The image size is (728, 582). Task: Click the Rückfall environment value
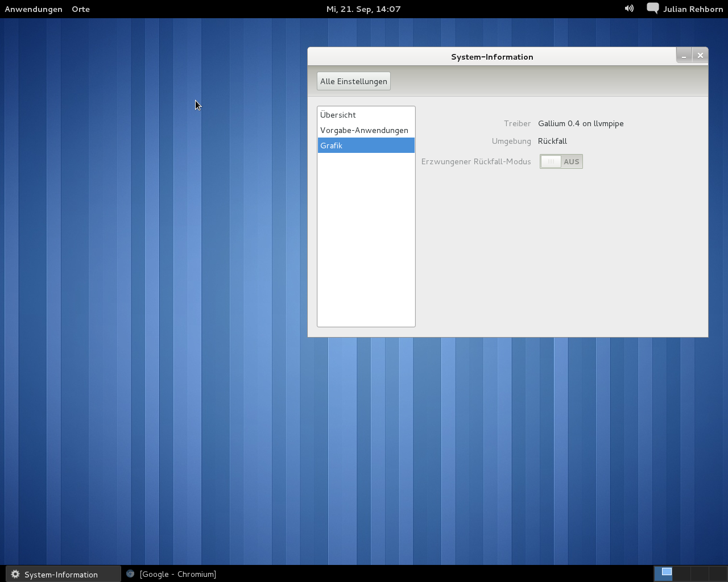(x=552, y=141)
